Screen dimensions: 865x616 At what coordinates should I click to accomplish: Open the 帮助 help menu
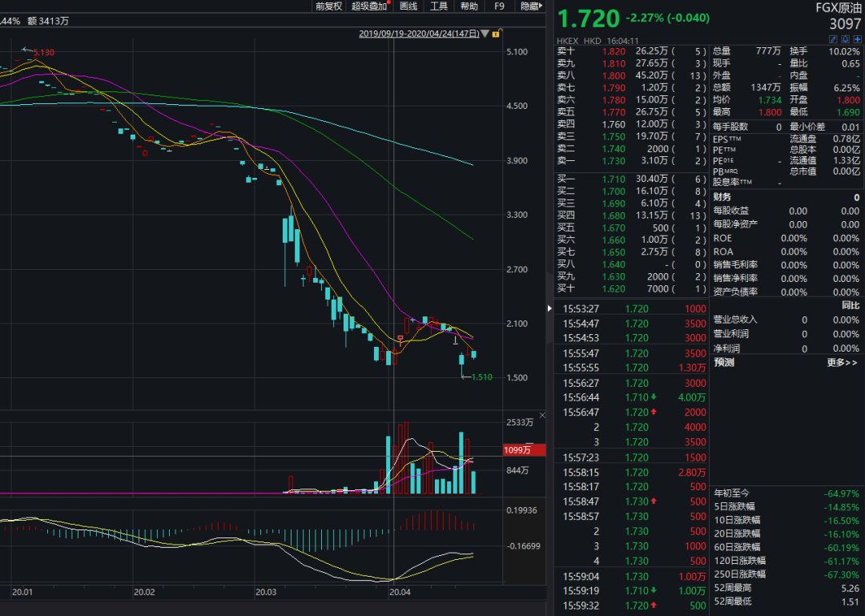(469, 6)
